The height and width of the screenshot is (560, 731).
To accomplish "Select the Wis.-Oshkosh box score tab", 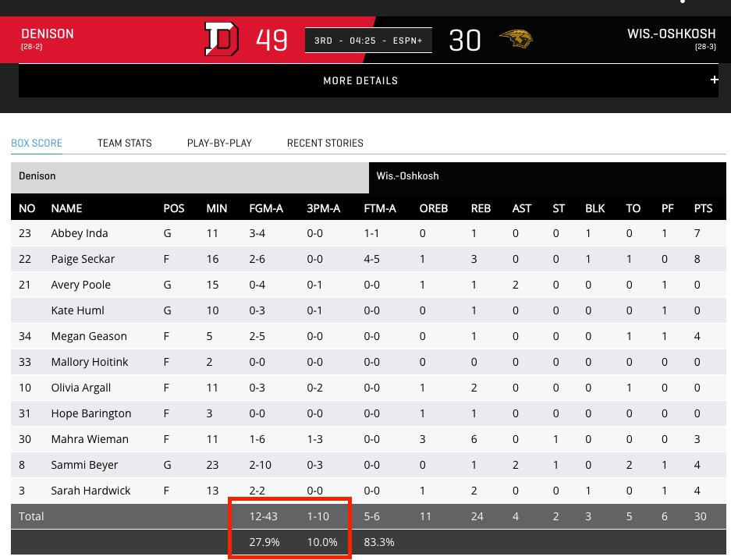I will pyautogui.click(x=548, y=178).
